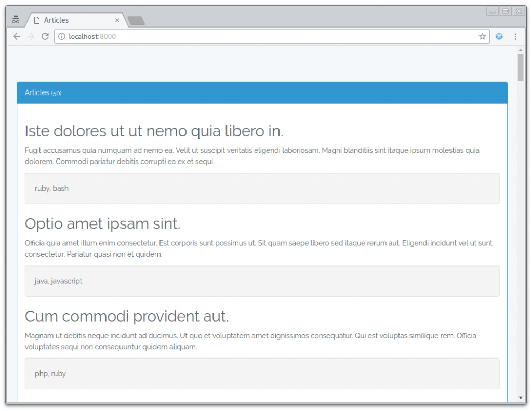
Task: Select the Articles browser tab
Action: point(77,20)
